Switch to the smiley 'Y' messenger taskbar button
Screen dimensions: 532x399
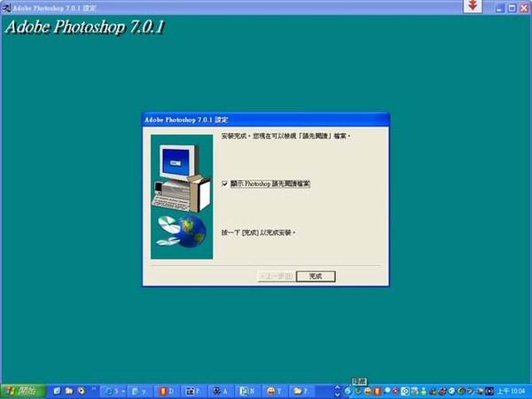click(x=275, y=391)
